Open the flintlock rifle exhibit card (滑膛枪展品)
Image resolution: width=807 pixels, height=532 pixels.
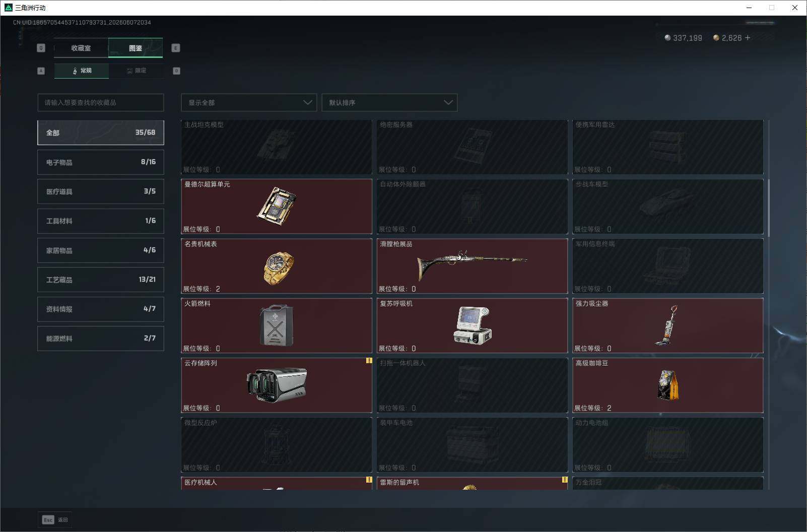(472, 266)
